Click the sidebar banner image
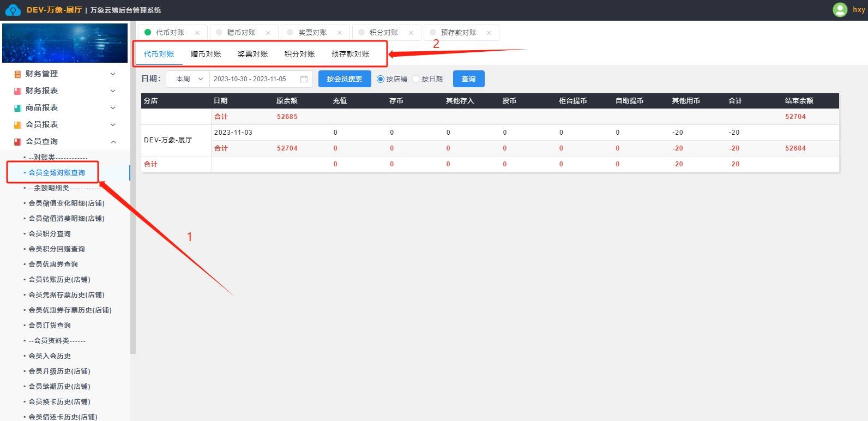 click(65, 43)
